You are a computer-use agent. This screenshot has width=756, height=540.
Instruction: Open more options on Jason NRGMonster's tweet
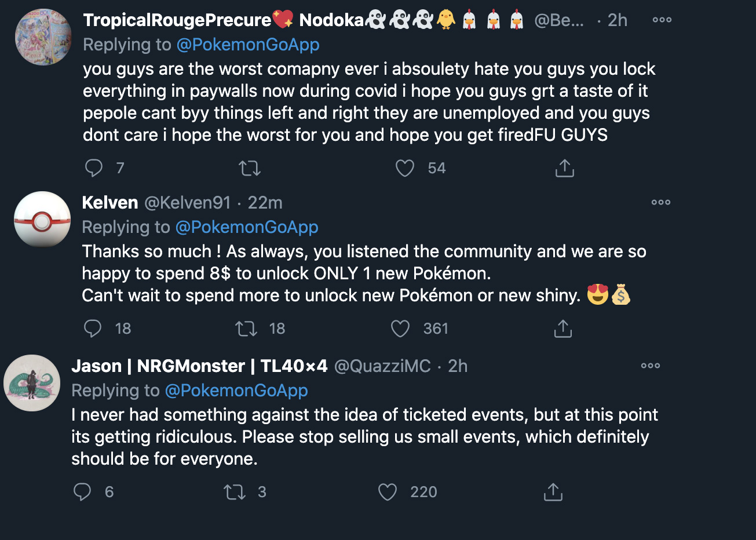650,366
